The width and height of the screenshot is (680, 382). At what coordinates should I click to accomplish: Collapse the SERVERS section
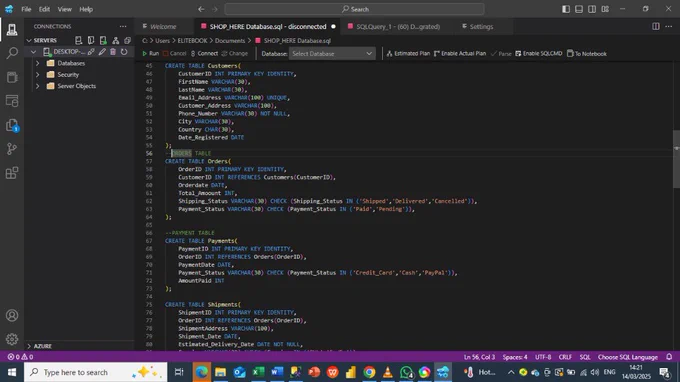click(x=29, y=40)
